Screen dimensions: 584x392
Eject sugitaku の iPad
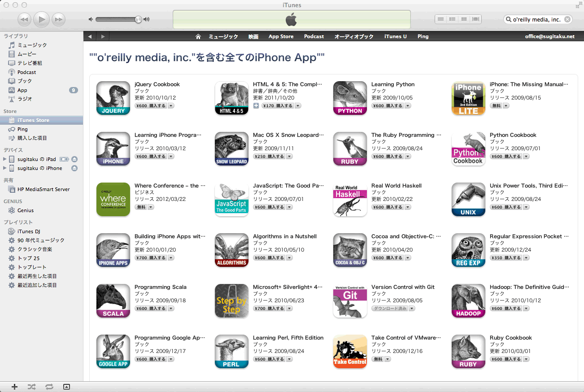click(74, 159)
